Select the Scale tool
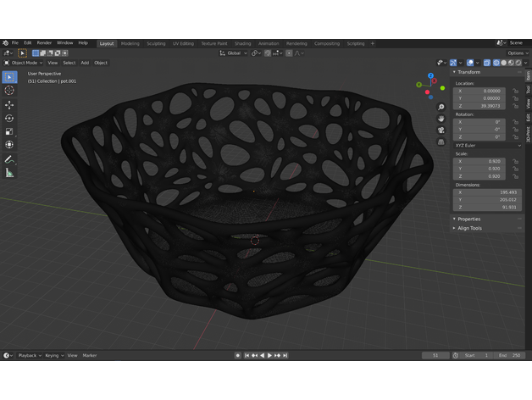The width and height of the screenshot is (532, 400). (9, 131)
